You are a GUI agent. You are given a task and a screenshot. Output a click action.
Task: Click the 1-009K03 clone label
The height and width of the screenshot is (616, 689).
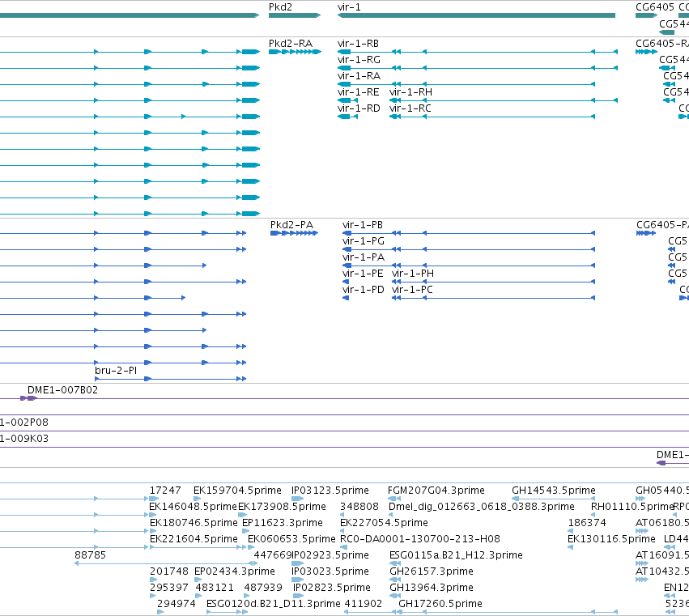coord(24,439)
